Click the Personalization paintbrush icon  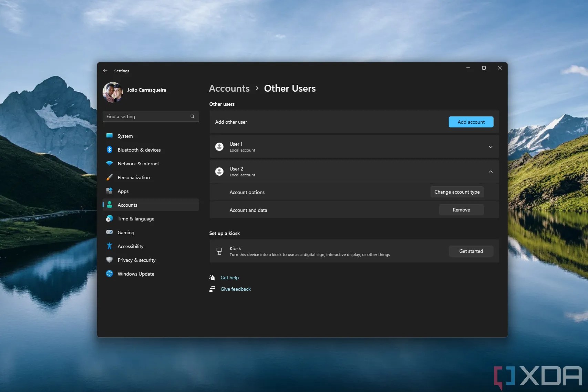pyautogui.click(x=110, y=177)
